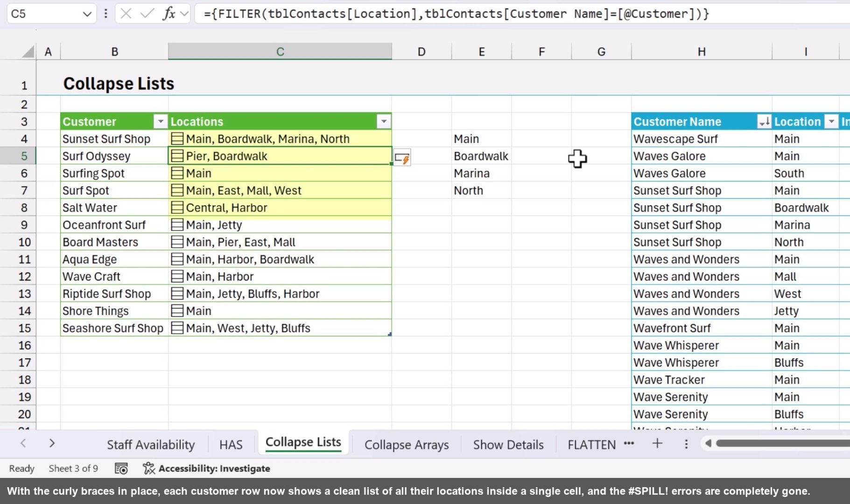The width and height of the screenshot is (850, 504).
Task: Click the horizontal scrollbar thumb
Action: click(783, 443)
